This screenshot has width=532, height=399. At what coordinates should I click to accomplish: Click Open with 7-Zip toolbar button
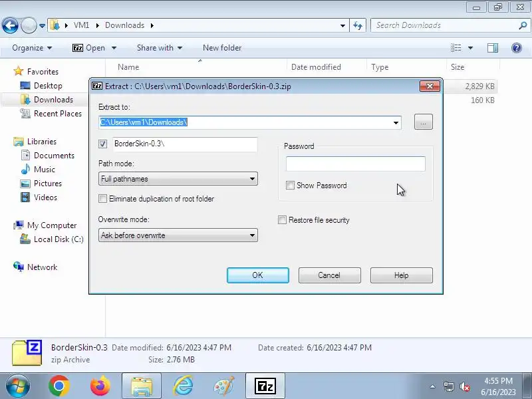coord(89,48)
